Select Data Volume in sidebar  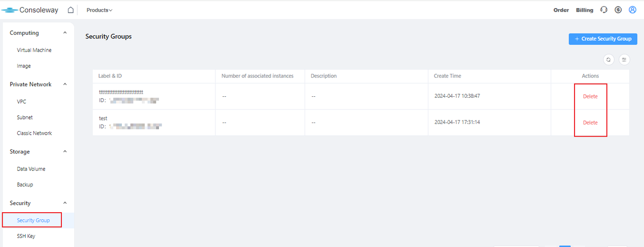pos(31,169)
